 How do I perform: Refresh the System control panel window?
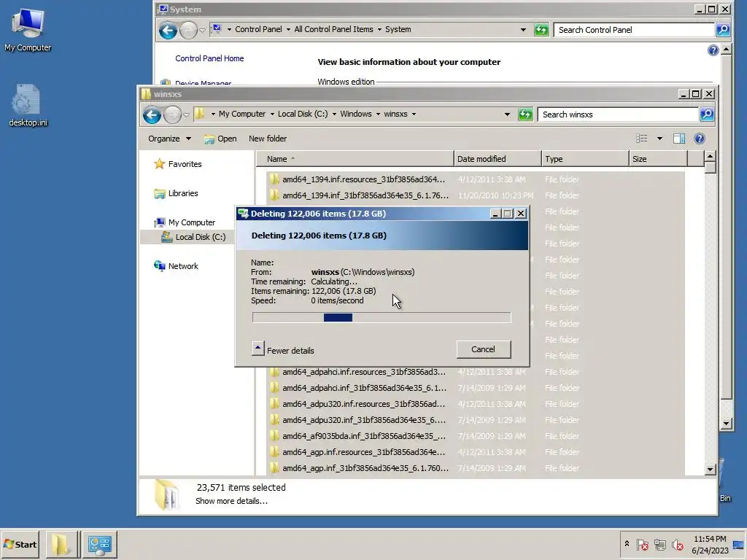(x=541, y=30)
